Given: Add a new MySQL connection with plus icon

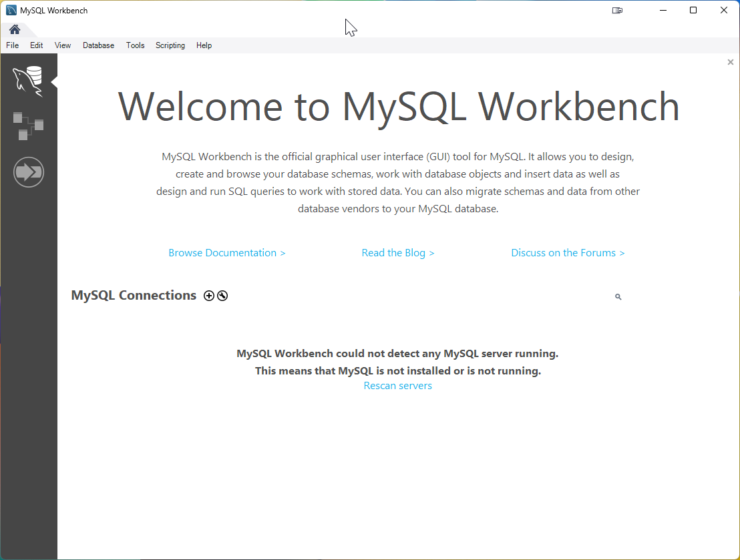Looking at the screenshot, I should click(x=209, y=296).
